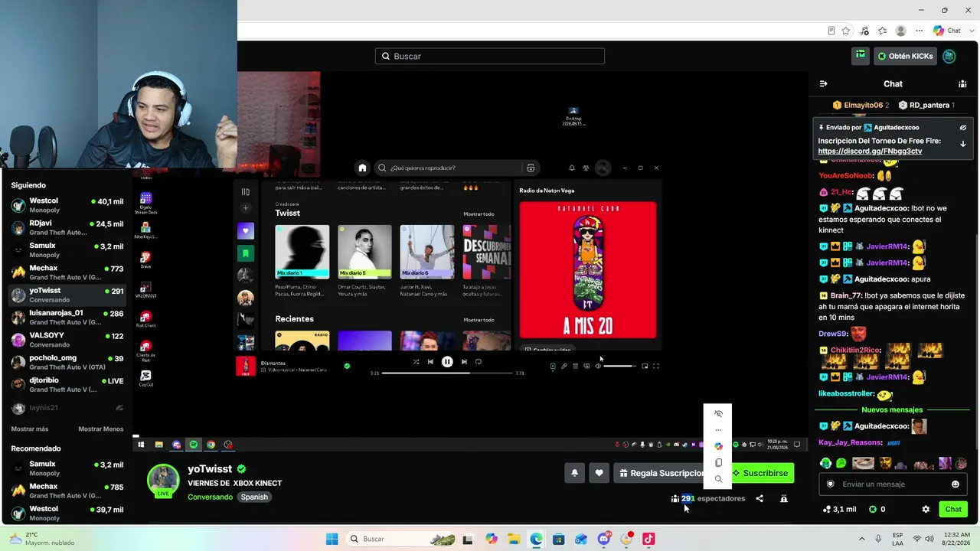
Task: Click the Spanish language tag
Action: [x=254, y=497]
